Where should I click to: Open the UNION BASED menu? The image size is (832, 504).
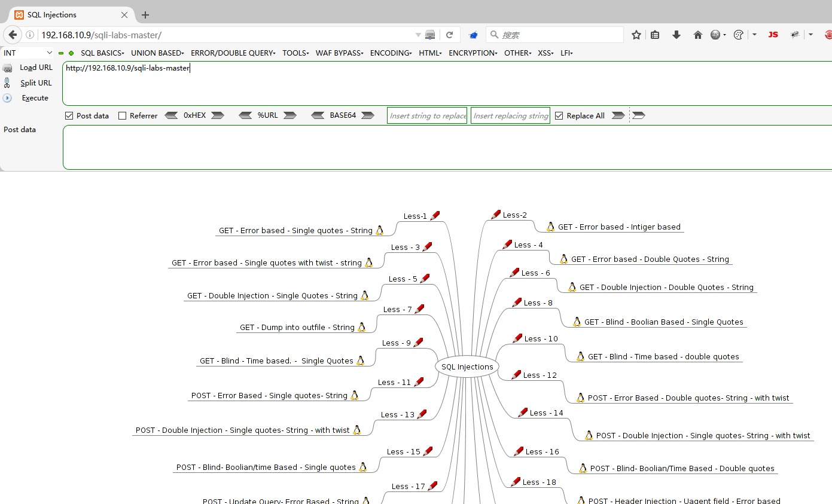[x=157, y=53]
